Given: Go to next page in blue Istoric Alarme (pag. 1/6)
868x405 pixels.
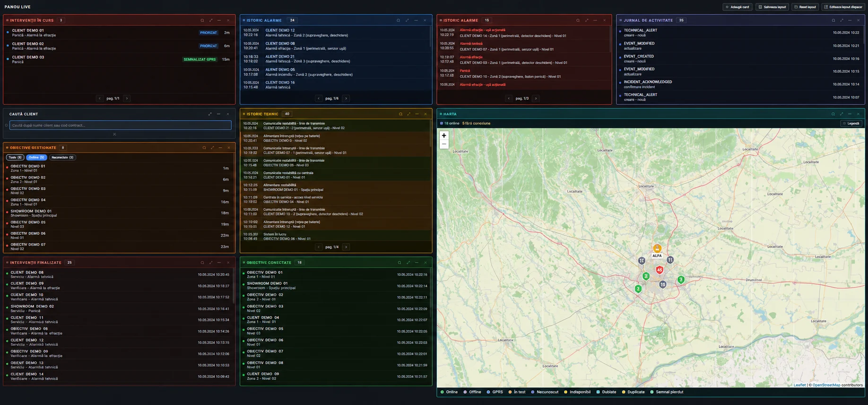Looking at the screenshot, I should pos(346,98).
